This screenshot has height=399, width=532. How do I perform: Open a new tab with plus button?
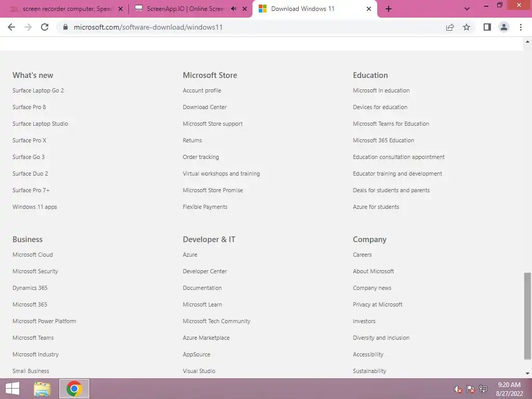389,9
